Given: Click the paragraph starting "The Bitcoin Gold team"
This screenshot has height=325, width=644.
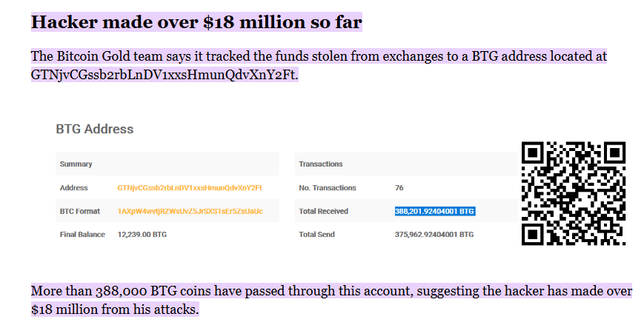Looking at the screenshot, I should [319, 57].
